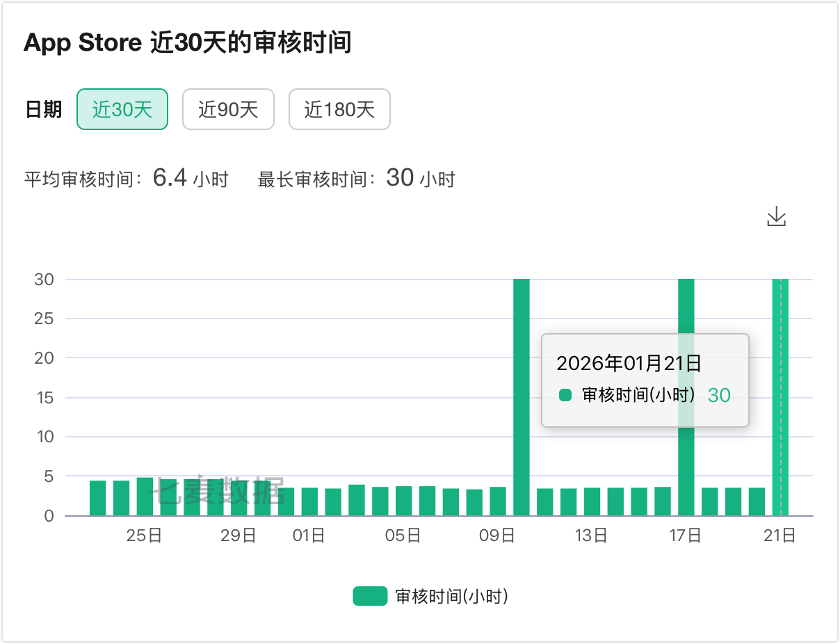Toggle the 审核时间(小时) legend swatch
This screenshot has width=840, height=644.
(x=370, y=596)
